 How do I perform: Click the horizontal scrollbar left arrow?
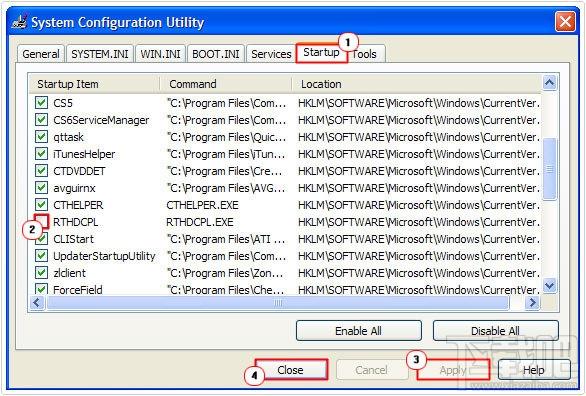pyautogui.click(x=37, y=302)
